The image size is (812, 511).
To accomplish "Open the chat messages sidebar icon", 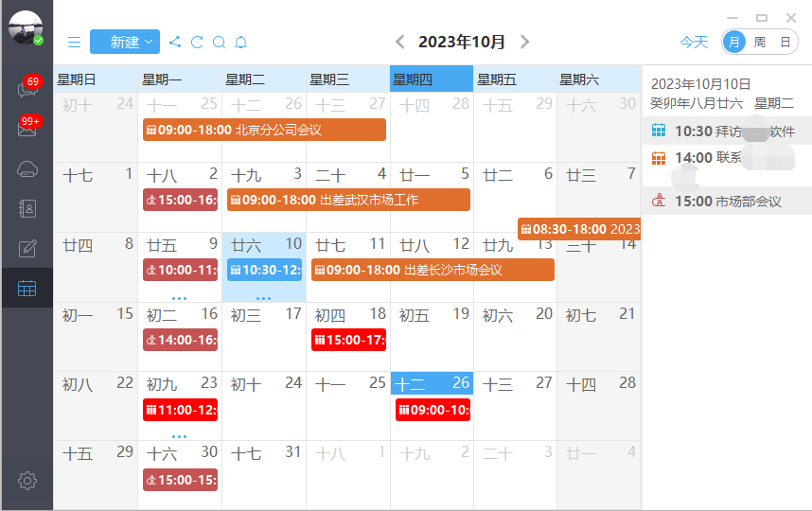I will point(26,90).
